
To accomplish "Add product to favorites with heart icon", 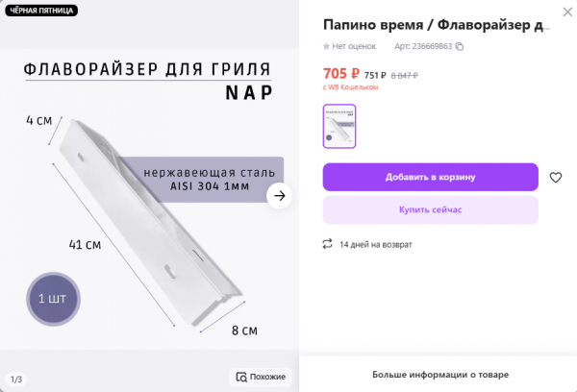I will [x=555, y=178].
